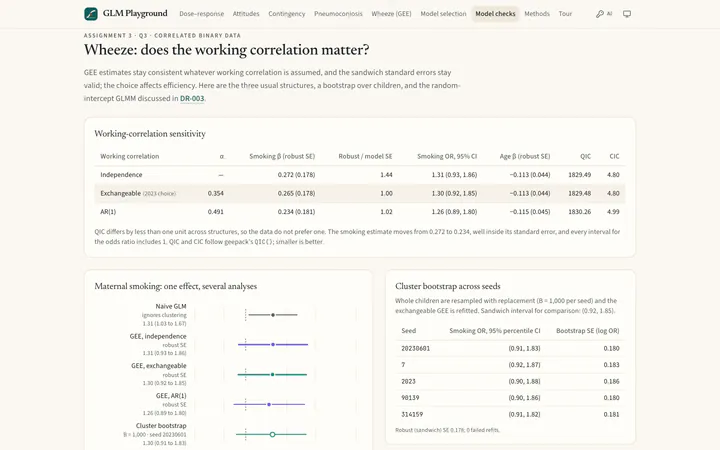Viewport: 720px width, 450px height.
Task: Click seed 7 in bootstrap table
Action: tap(403, 365)
